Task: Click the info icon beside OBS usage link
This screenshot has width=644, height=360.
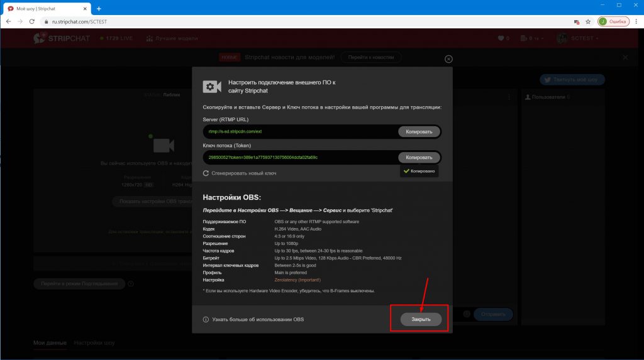Action: (206, 319)
